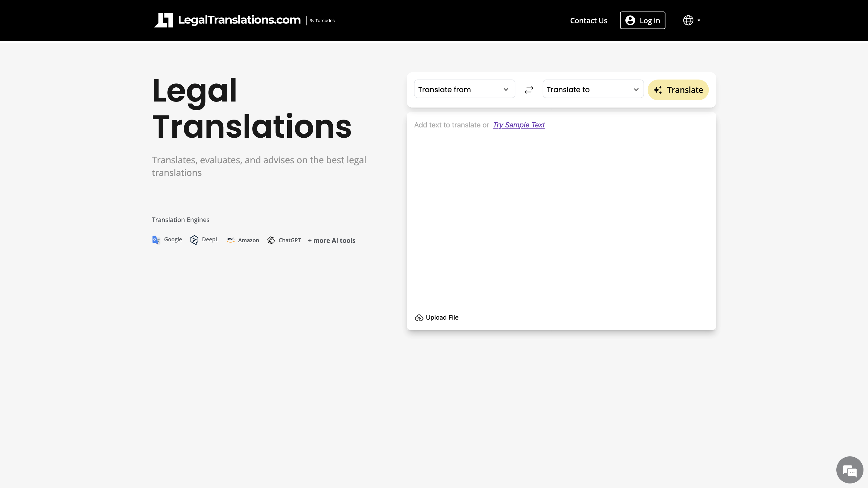Screen dimensions: 868x488
Task: Click the Upload File cloud icon
Action: 419,317
